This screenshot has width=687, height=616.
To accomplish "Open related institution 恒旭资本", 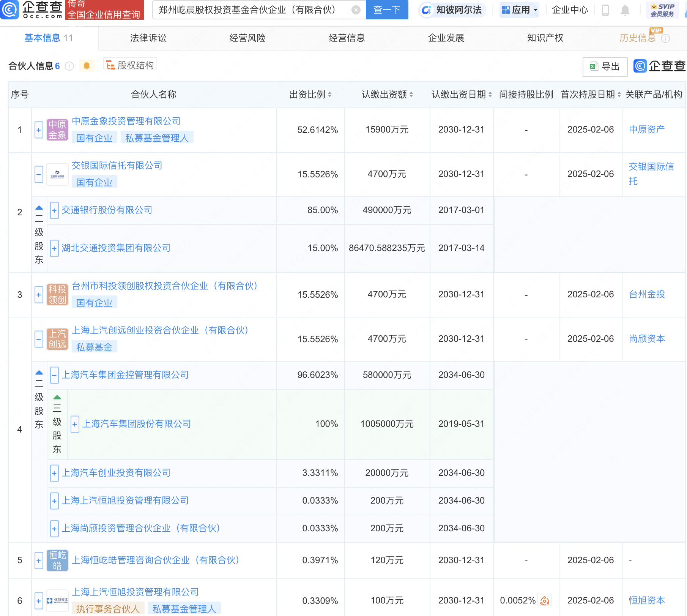I will (x=647, y=600).
